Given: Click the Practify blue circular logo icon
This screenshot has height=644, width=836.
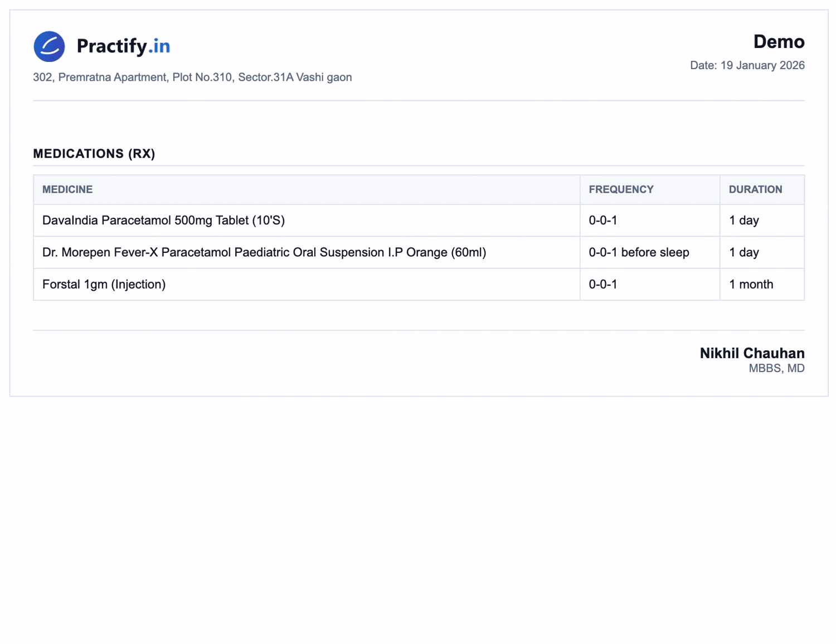Looking at the screenshot, I should pyautogui.click(x=49, y=46).
